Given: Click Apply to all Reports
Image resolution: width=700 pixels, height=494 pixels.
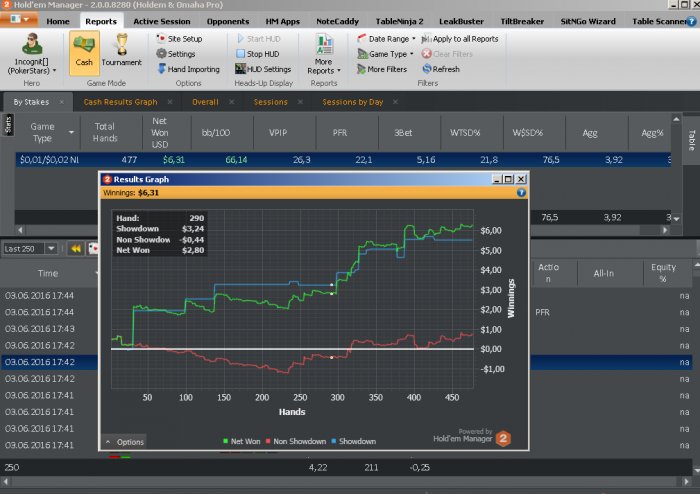Looking at the screenshot, I should pos(460,39).
